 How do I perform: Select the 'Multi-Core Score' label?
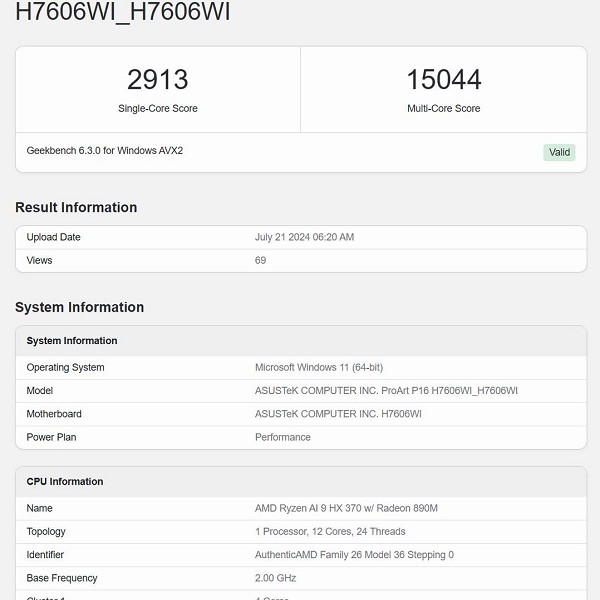pos(443,108)
